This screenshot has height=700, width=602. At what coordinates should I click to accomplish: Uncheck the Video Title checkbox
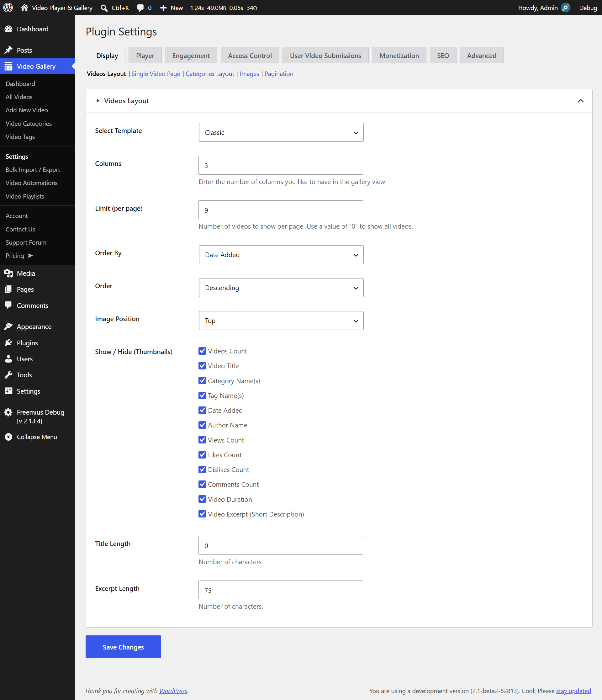point(202,366)
